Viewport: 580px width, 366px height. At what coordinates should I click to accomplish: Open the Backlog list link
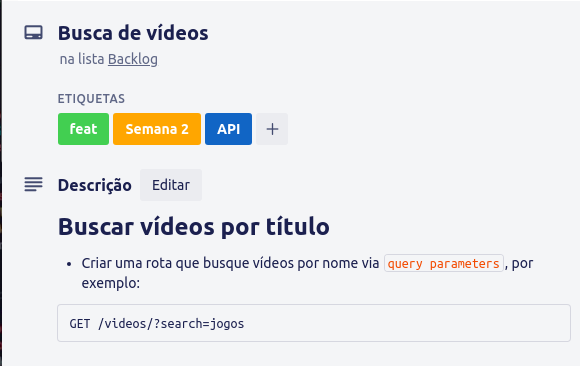(x=133, y=59)
